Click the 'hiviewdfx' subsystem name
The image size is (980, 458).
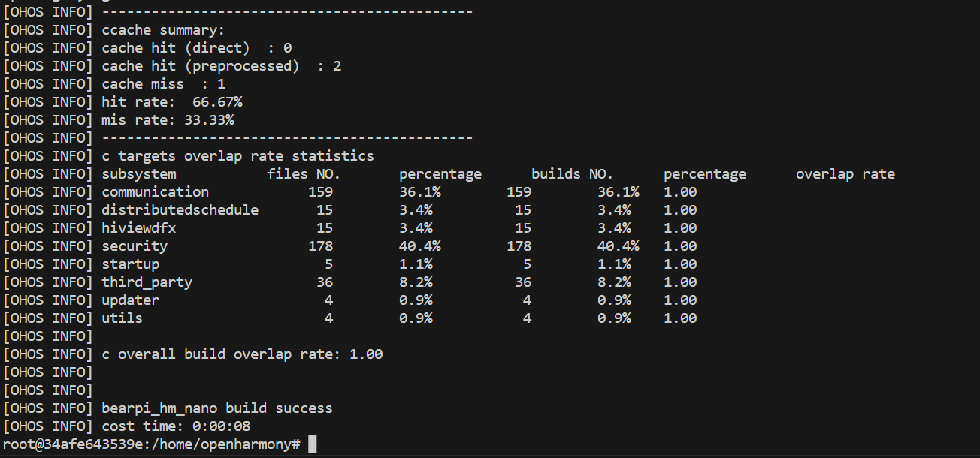pos(139,228)
